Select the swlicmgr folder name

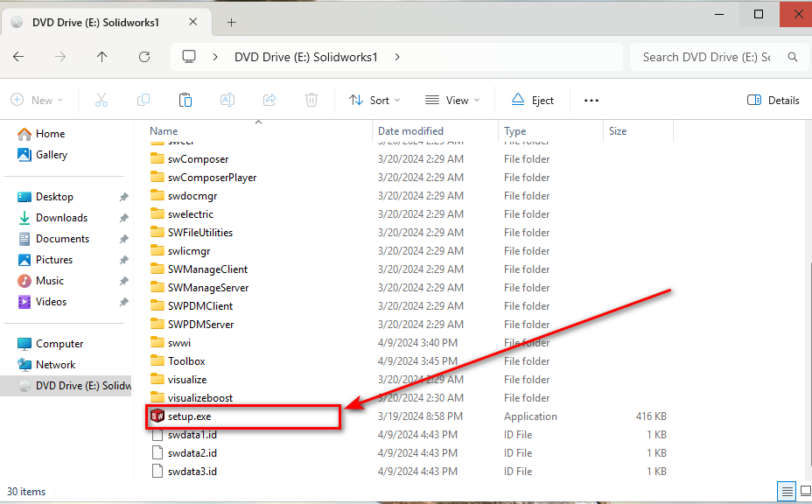point(189,251)
